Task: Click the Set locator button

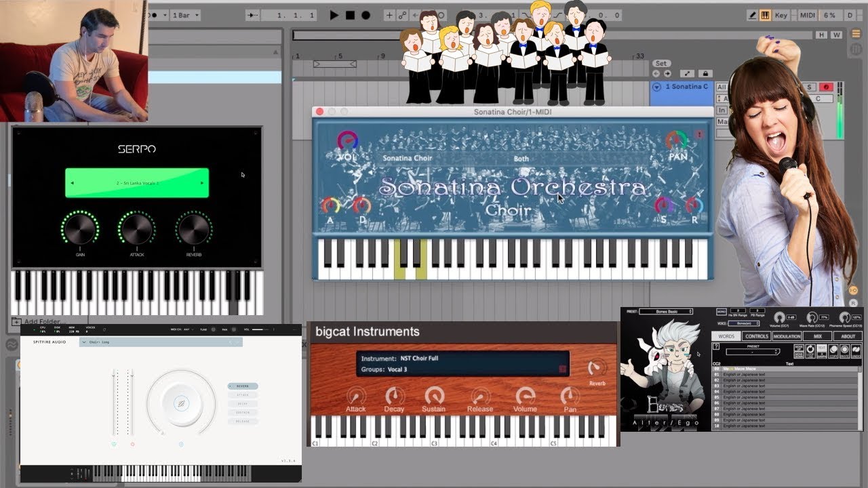Action: tap(660, 63)
